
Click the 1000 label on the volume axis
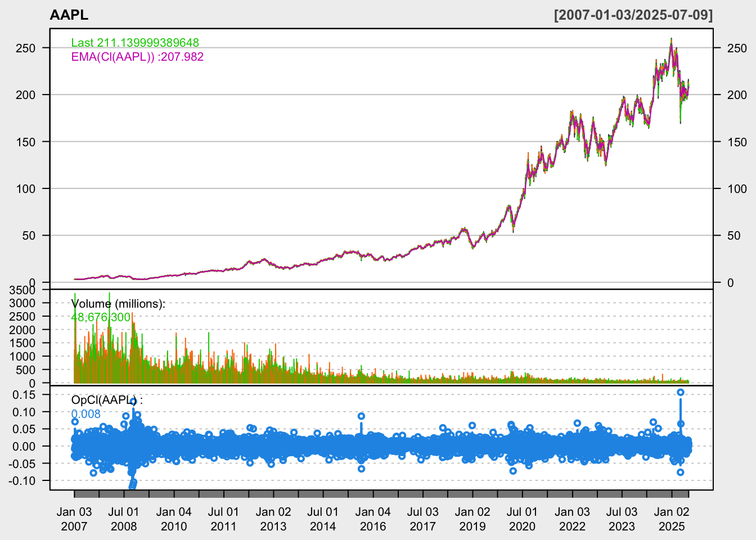(x=22, y=357)
